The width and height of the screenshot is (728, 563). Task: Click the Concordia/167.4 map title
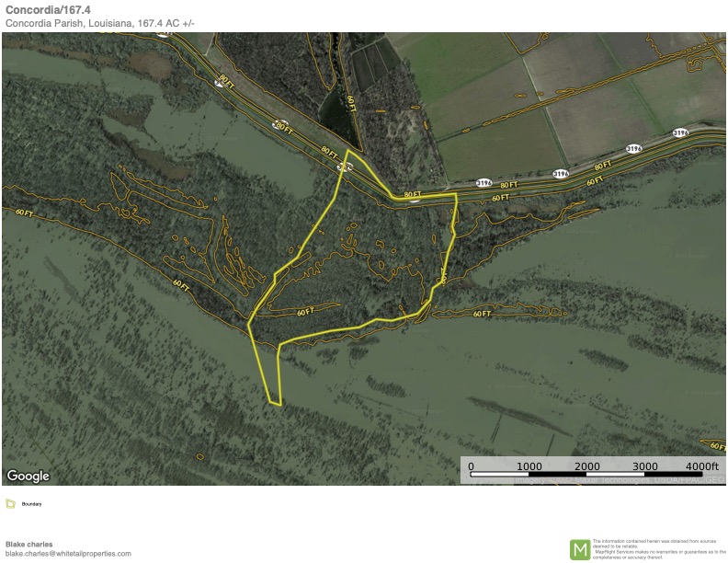(x=49, y=10)
